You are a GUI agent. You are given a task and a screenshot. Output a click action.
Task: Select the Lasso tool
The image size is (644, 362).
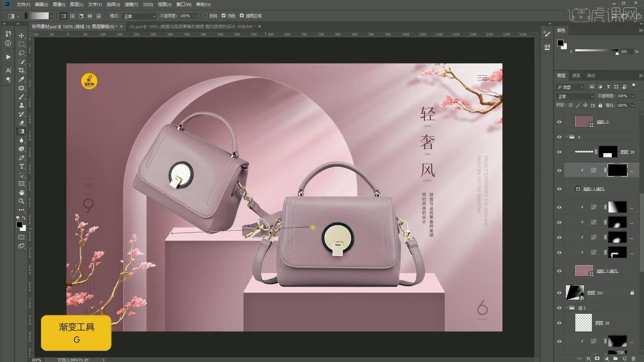pos(21,53)
